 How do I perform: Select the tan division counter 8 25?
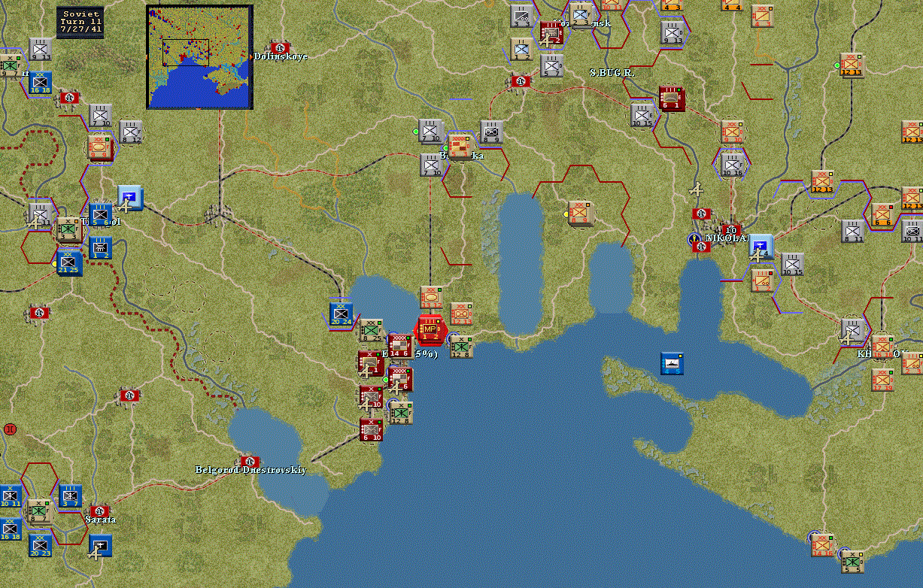pyautogui.click(x=371, y=331)
